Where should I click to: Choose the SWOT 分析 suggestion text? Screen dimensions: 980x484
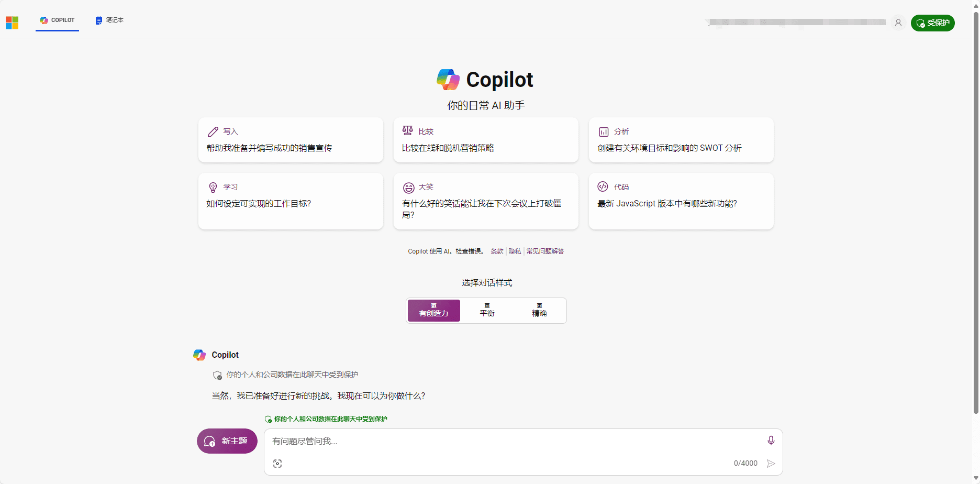click(670, 148)
